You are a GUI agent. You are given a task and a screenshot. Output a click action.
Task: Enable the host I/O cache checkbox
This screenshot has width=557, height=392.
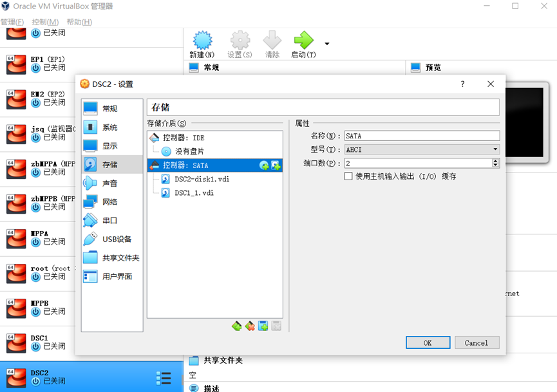348,176
